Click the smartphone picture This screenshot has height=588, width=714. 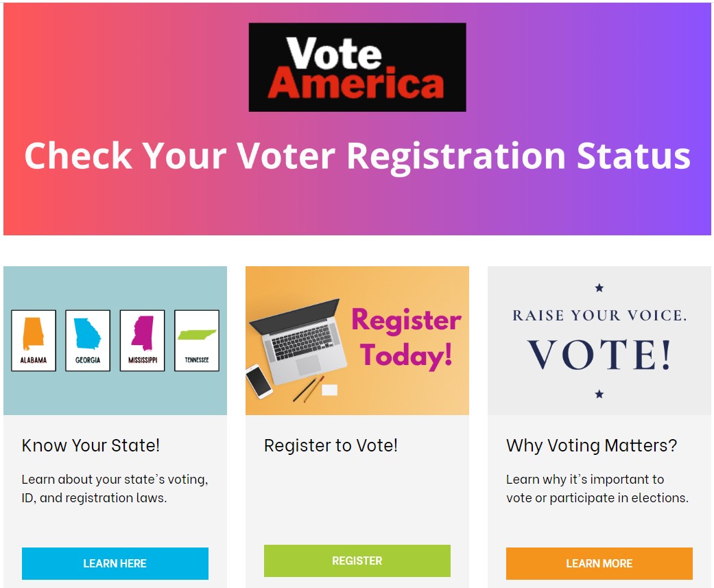tap(259, 381)
